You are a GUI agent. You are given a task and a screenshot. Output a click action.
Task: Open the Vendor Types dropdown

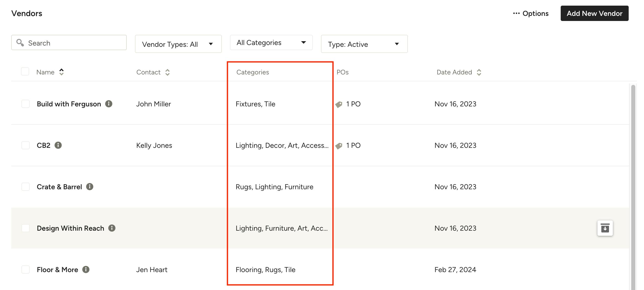[x=178, y=44]
